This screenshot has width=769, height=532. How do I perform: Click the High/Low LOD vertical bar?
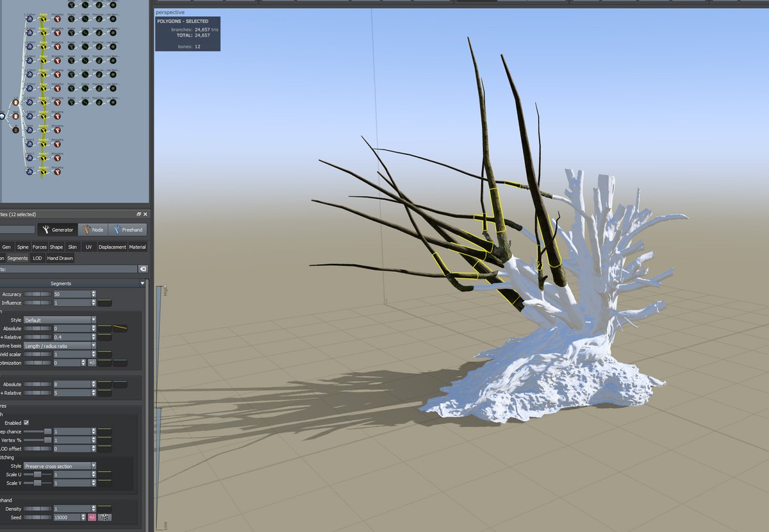tap(159, 407)
